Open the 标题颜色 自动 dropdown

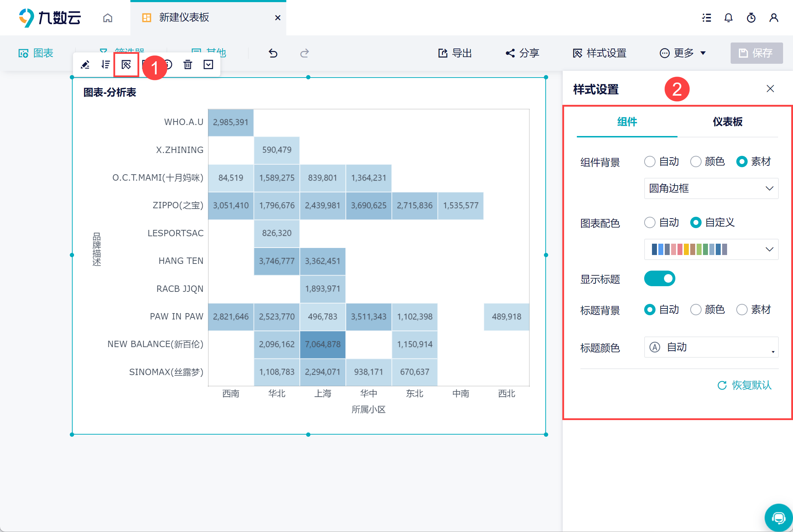[711, 347]
